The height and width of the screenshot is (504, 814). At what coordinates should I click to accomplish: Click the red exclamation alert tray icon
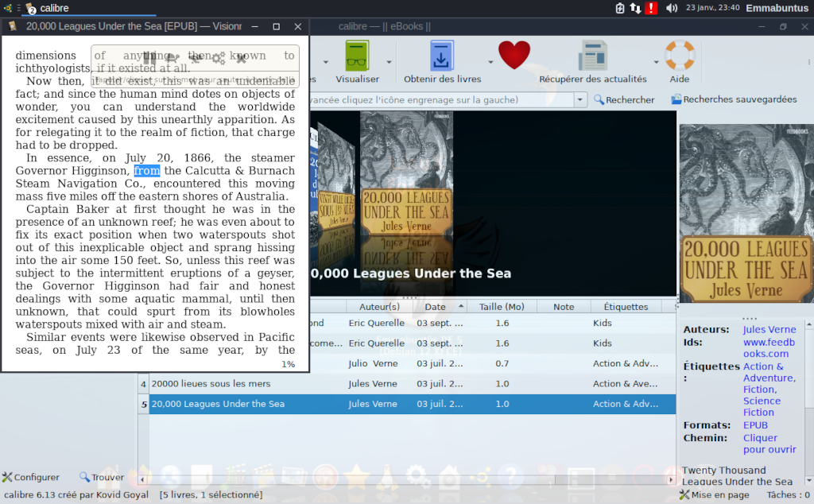(651, 8)
